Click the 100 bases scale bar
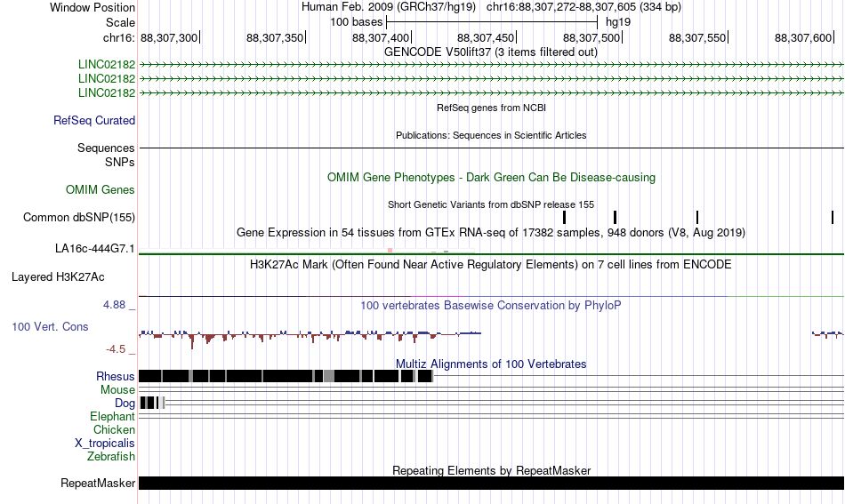This screenshot has height=504, width=845. 492,22
